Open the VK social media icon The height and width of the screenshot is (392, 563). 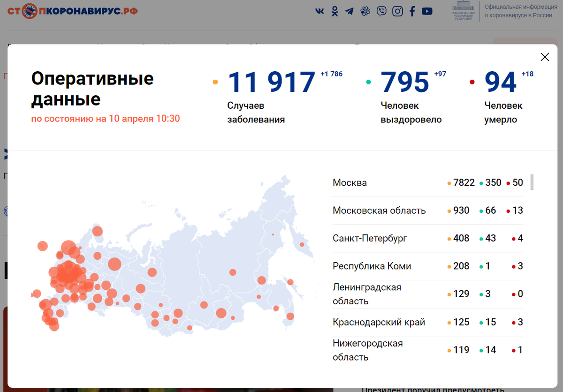(x=320, y=11)
